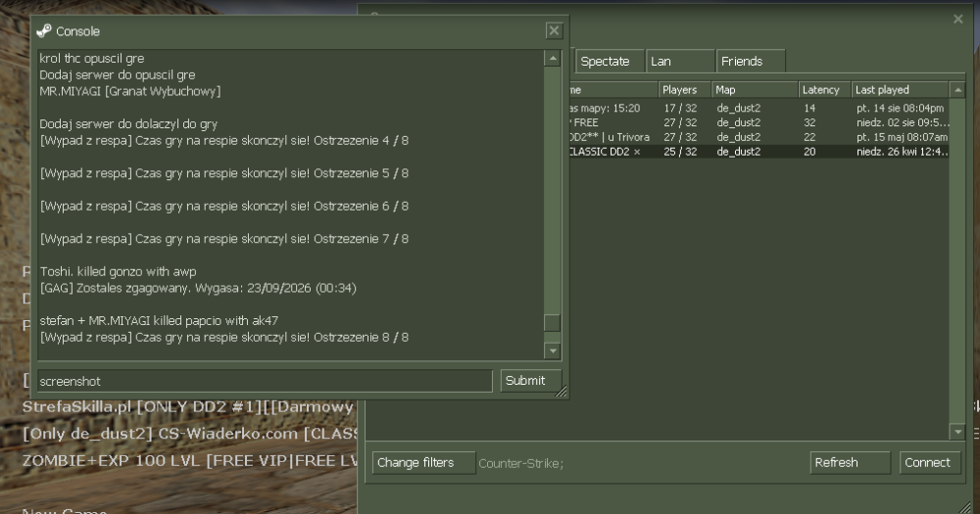
Task: Click the Connect button
Action: point(930,463)
